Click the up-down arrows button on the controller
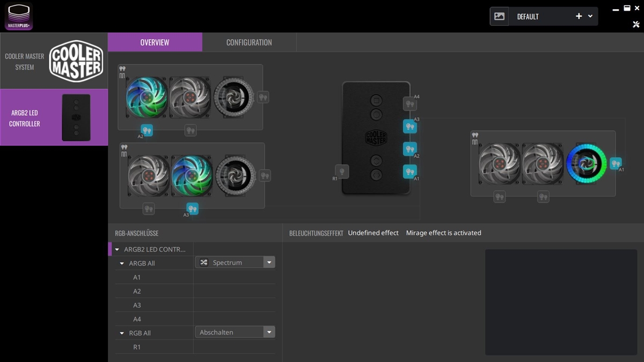The height and width of the screenshot is (362, 644). coord(377,160)
